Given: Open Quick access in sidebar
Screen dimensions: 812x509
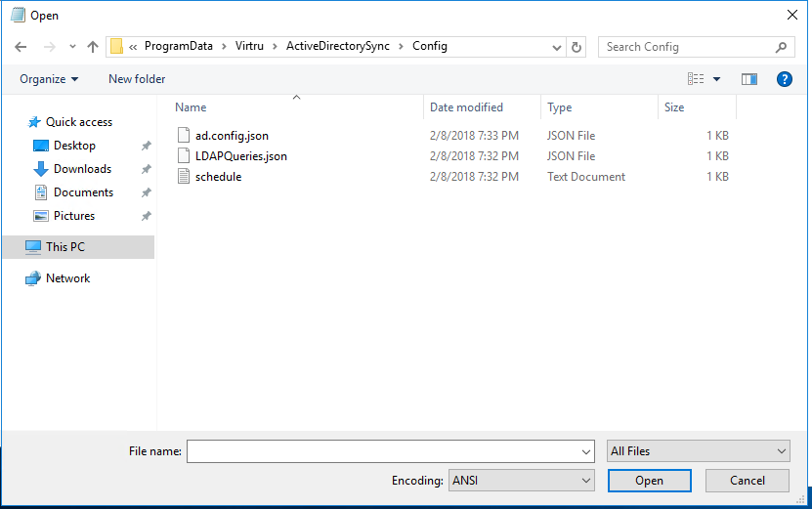Looking at the screenshot, I should coord(79,122).
